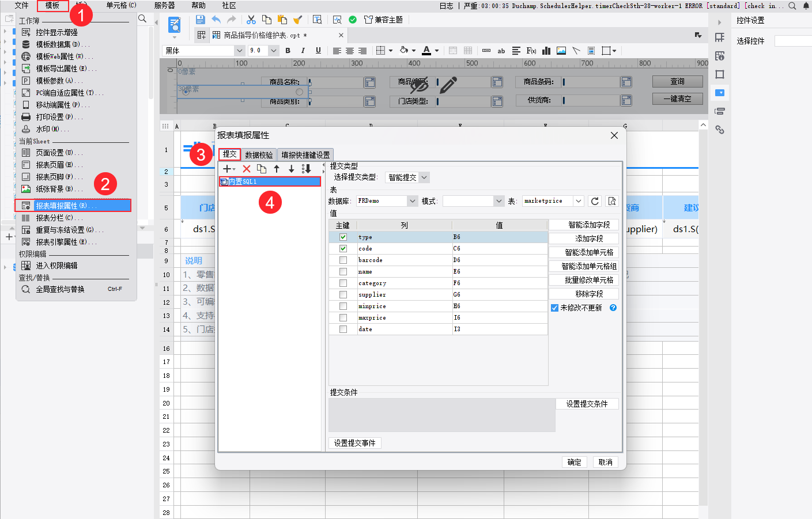
Task: Insert image using picture icon
Action: click(x=561, y=51)
